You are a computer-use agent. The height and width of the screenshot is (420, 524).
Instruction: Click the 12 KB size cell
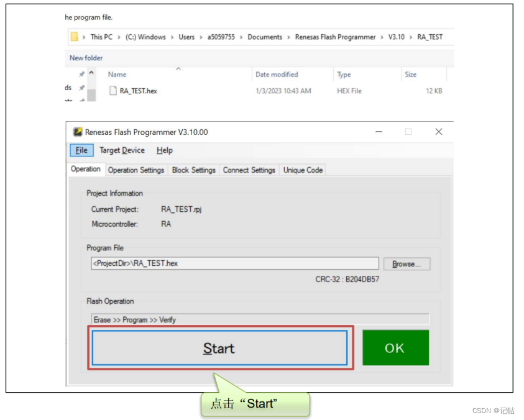434,91
